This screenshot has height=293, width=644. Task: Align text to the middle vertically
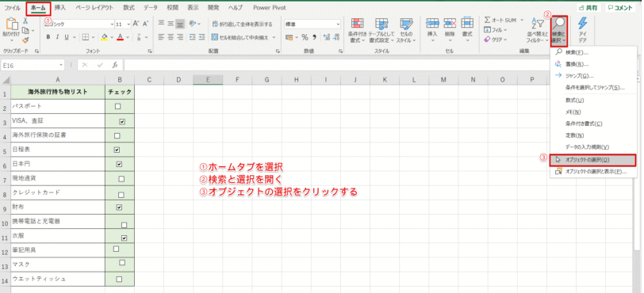click(x=171, y=24)
